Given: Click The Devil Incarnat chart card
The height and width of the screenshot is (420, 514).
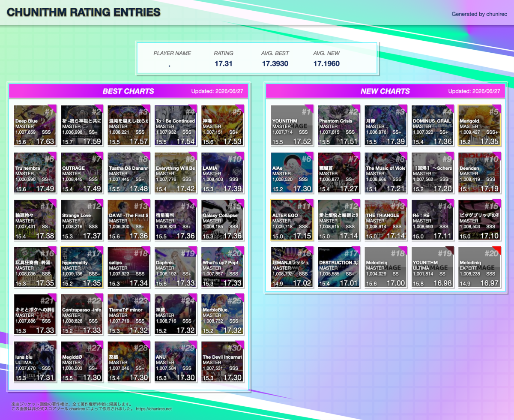Looking at the screenshot, I should pos(222,361).
